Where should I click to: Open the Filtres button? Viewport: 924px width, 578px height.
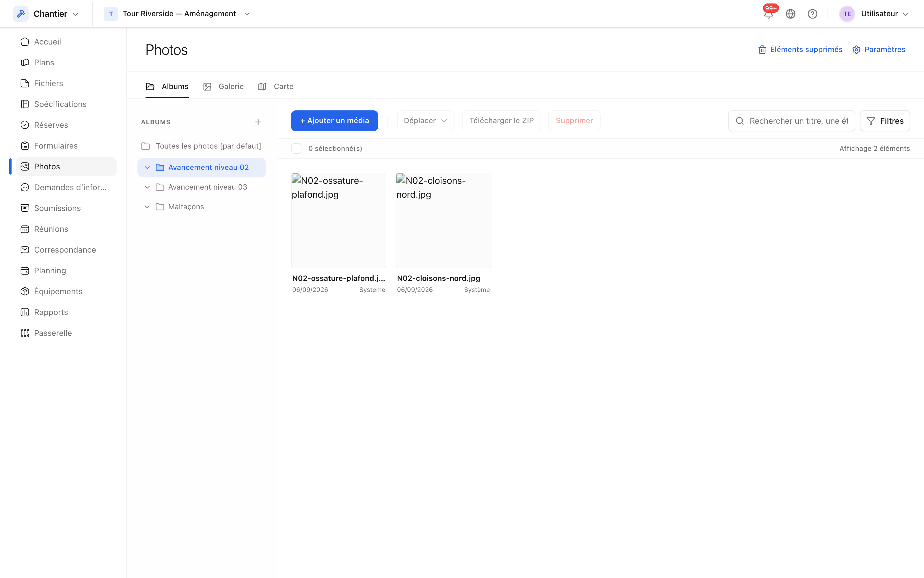coord(885,121)
